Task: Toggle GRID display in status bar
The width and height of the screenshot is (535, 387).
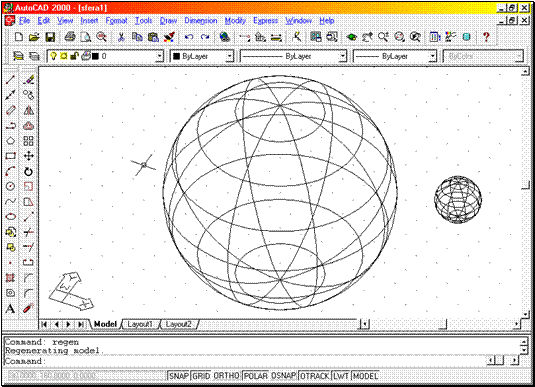Action: pos(201,376)
